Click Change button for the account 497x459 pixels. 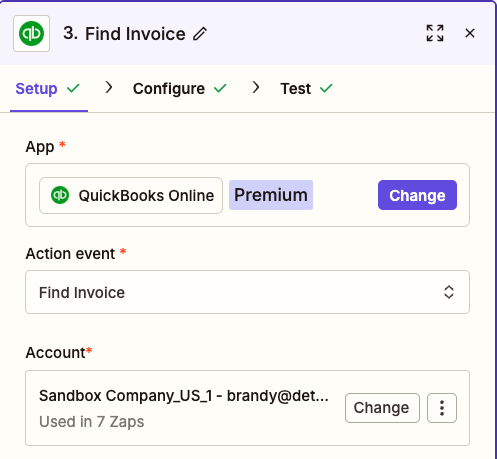coord(382,408)
